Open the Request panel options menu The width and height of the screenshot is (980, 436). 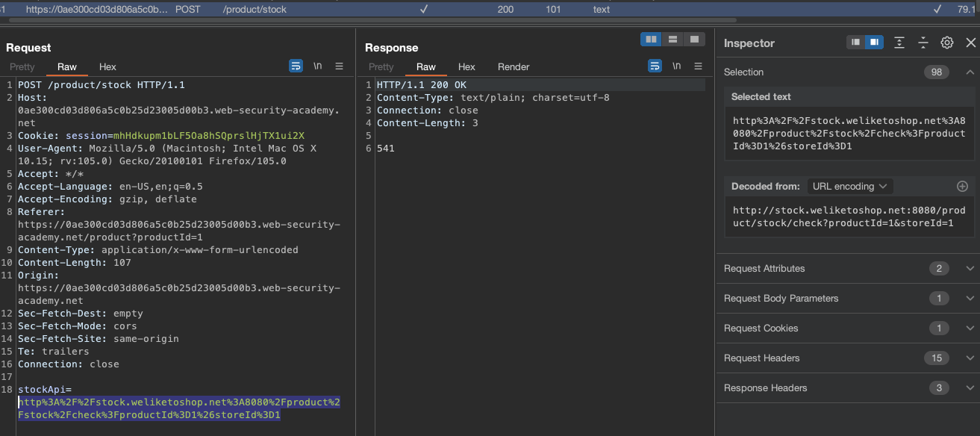point(339,66)
